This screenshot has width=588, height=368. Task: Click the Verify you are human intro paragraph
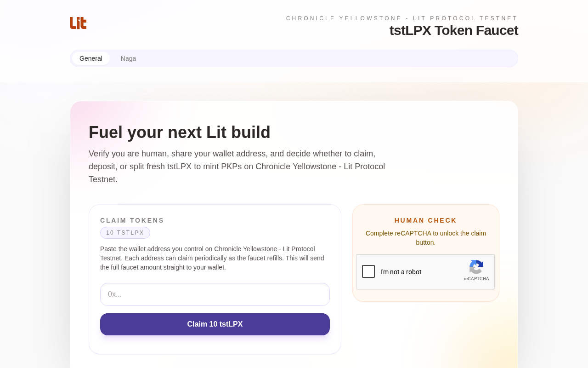[237, 167]
